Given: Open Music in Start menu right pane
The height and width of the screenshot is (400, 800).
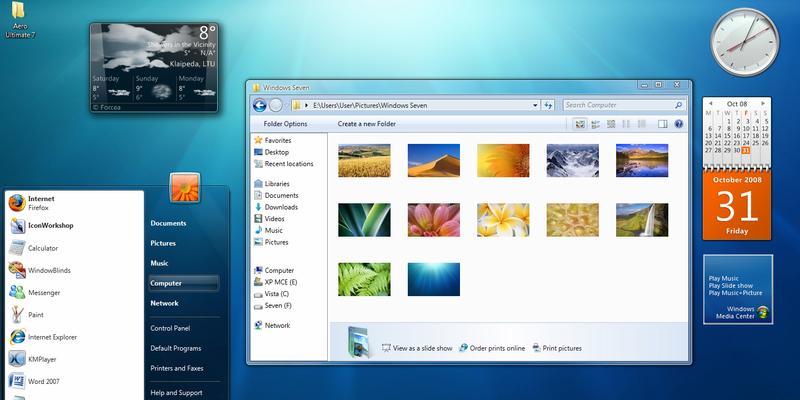Looking at the screenshot, I should tap(159, 263).
